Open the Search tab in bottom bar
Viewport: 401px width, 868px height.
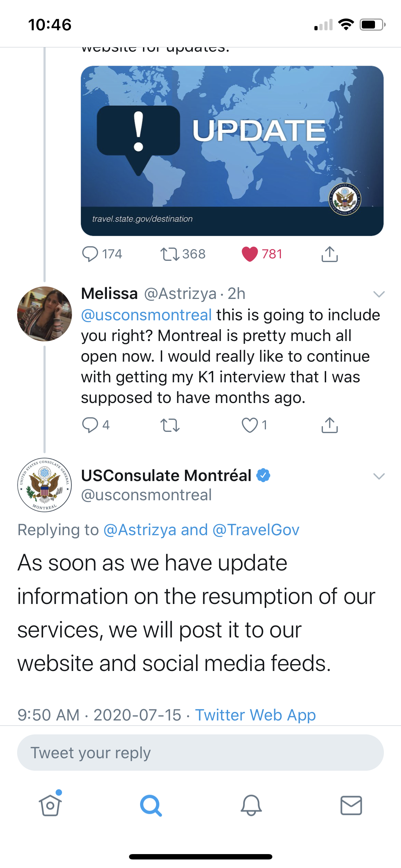click(151, 805)
